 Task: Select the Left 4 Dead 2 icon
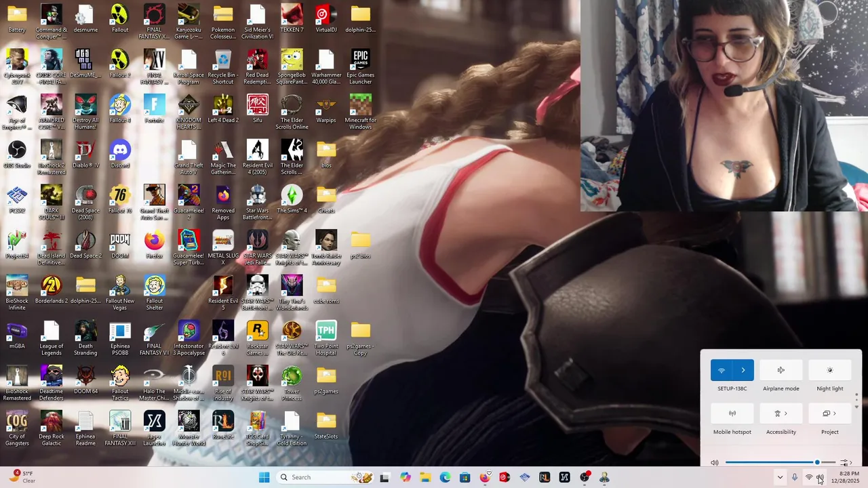click(223, 108)
